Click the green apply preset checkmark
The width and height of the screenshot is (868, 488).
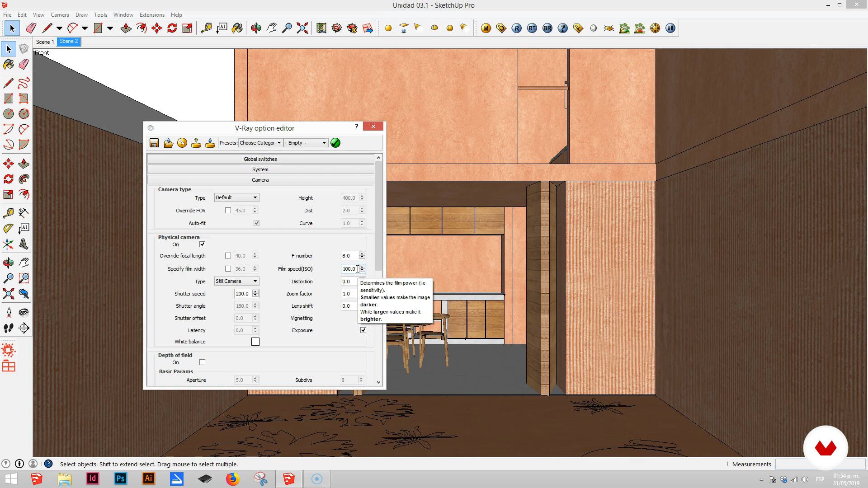pyautogui.click(x=335, y=143)
